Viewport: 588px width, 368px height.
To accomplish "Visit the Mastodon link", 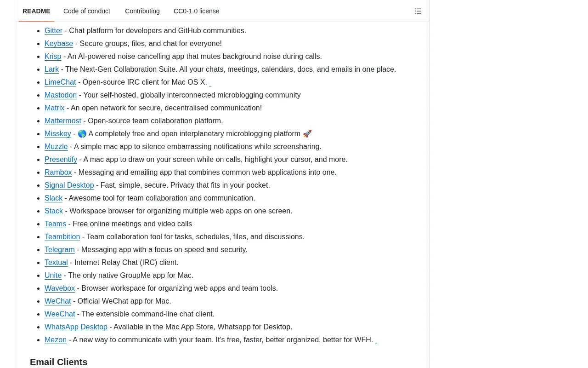I will tap(61, 95).
